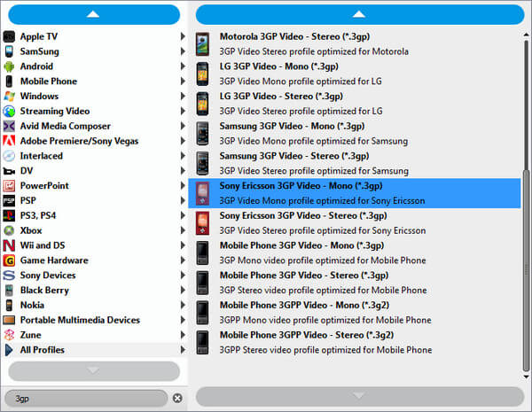The height and width of the screenshot is (412, 532).
Task: Click the Sony Ericsson Stereo red phone thumbnail
Action: (x=202, y=223)
